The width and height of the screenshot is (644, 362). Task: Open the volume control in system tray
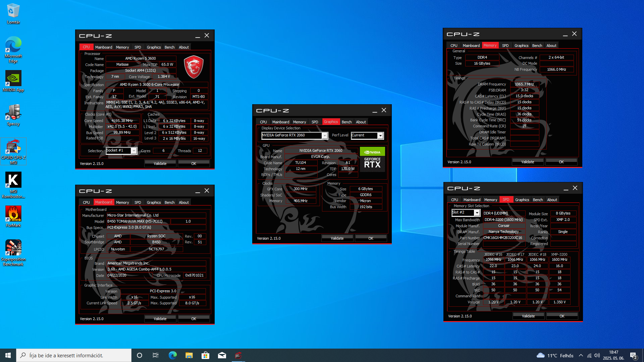pos(597,355)
